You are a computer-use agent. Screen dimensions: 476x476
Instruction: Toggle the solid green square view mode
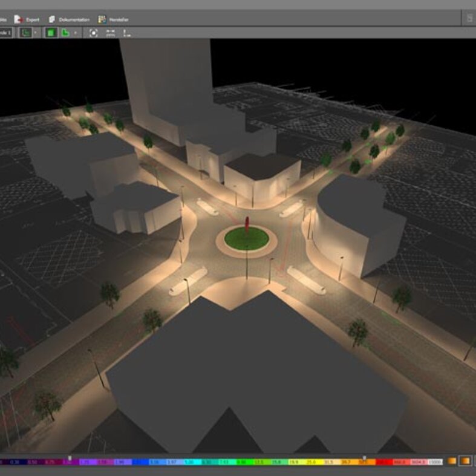(x=51, y=33)
